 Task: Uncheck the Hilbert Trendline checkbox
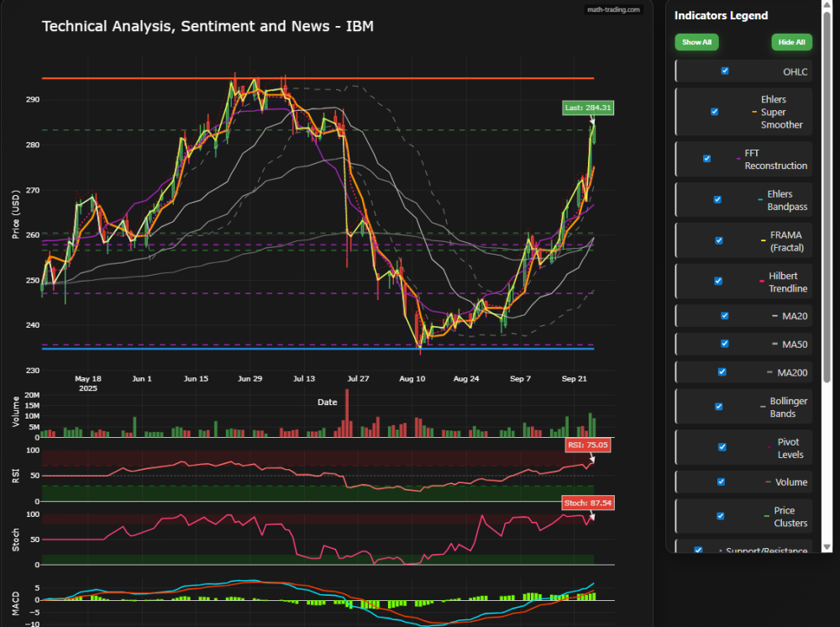(718, 281)
